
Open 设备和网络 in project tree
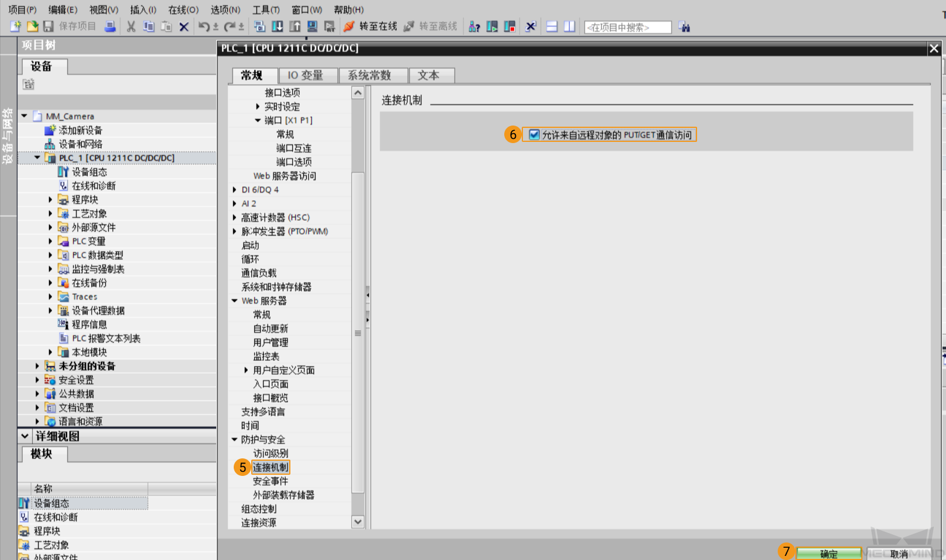point(80,144)
